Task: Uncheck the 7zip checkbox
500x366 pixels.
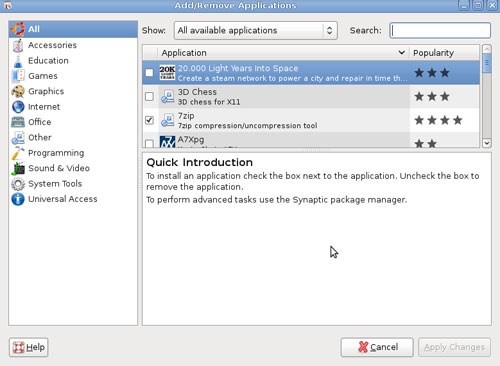Action: [x=149, y=120]
